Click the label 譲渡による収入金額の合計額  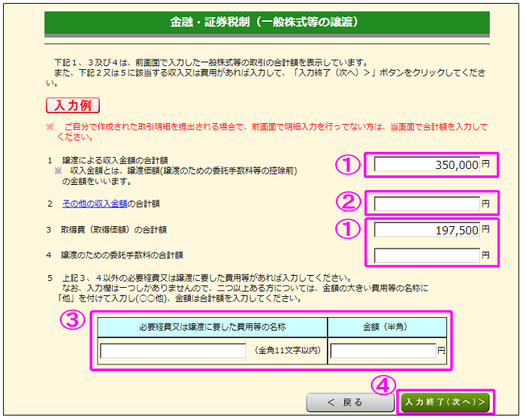115,160
